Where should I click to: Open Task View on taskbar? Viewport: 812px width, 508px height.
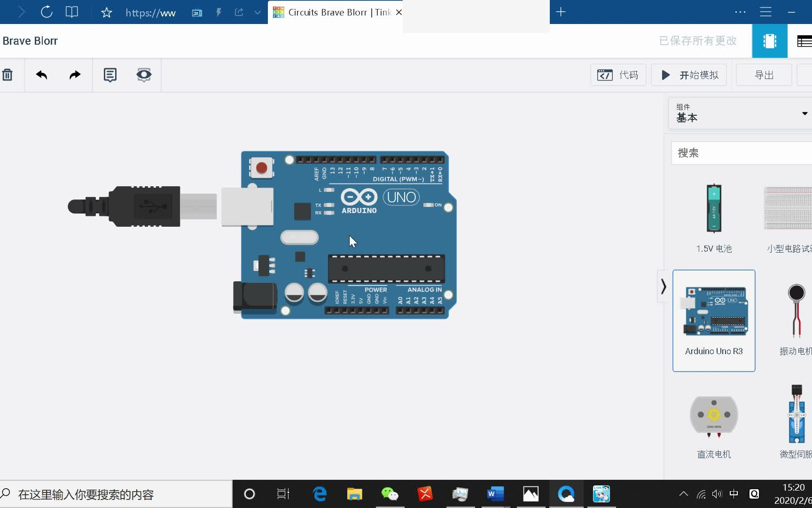click(283, 494)
